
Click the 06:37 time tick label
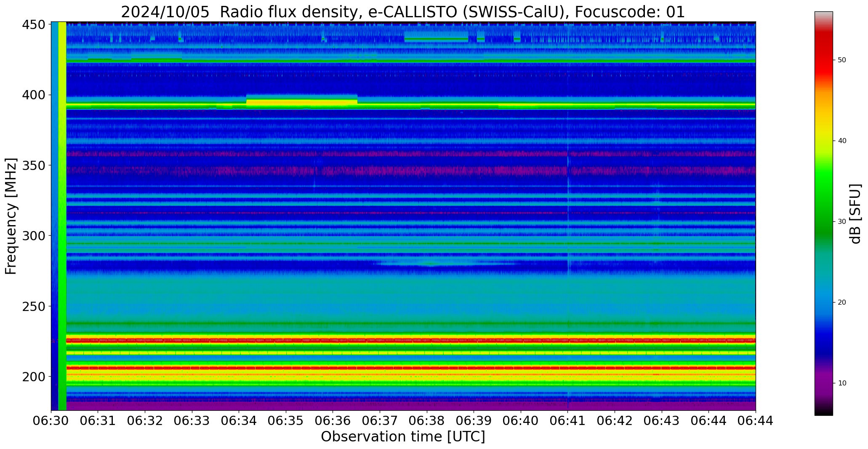(380, 421)
